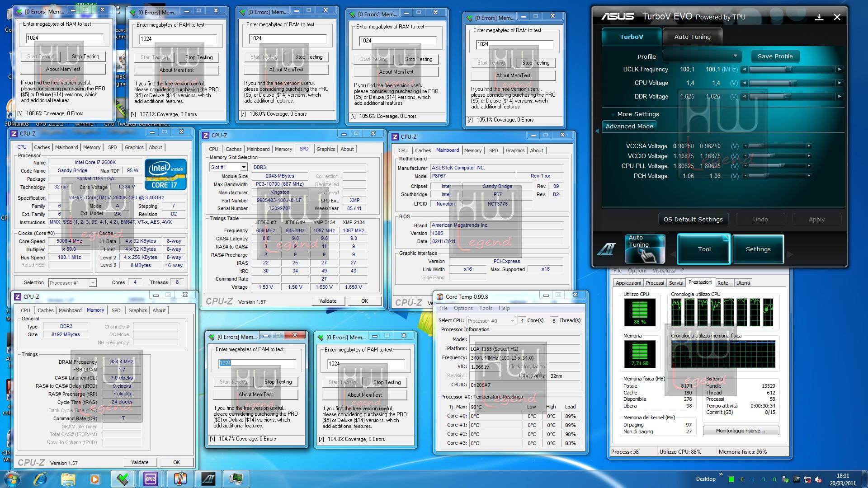Image resolution: width=868 pixels, height=488 pixels.
Task: Open Task Manager Visualizza menu
Action: (664, 271)
